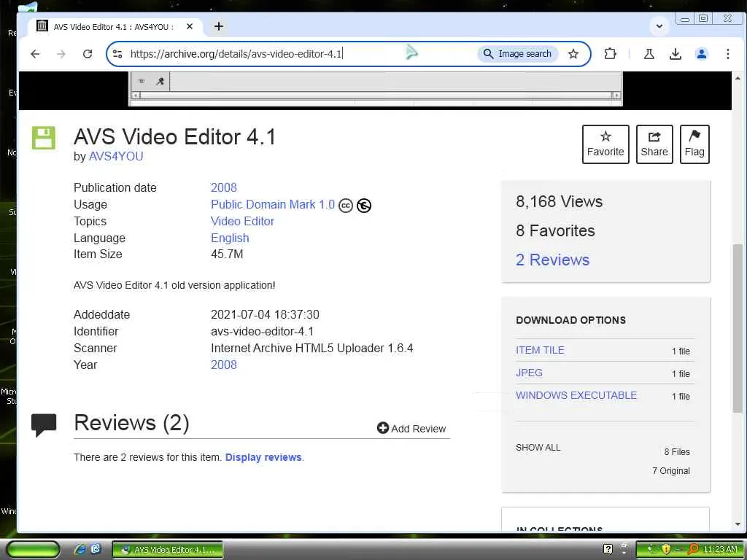Click the Reviews speech bubble icon

pos(43,425)
